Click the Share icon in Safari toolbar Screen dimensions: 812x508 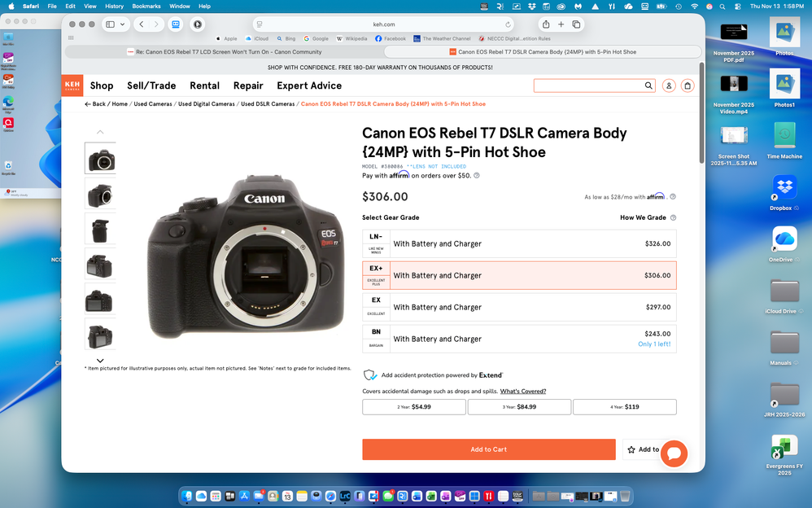(545, 24)
